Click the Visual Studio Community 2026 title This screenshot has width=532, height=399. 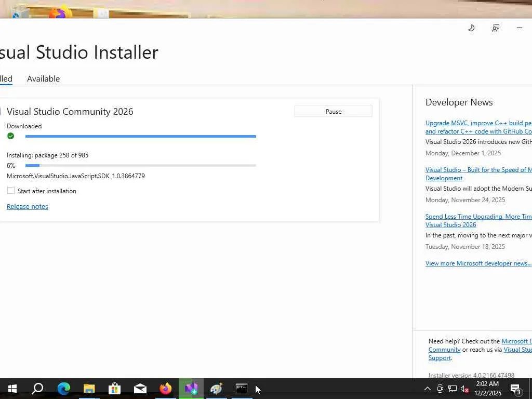[x=70, y=111]
